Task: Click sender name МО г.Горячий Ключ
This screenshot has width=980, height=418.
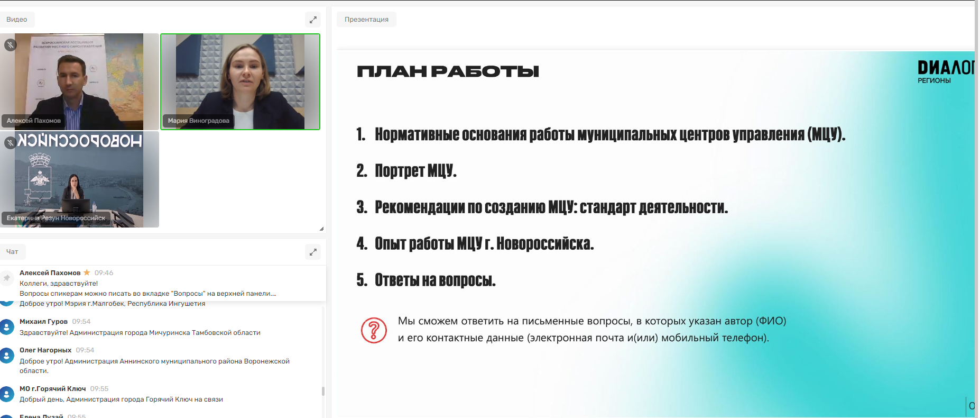Action: (x=53, y=388)
